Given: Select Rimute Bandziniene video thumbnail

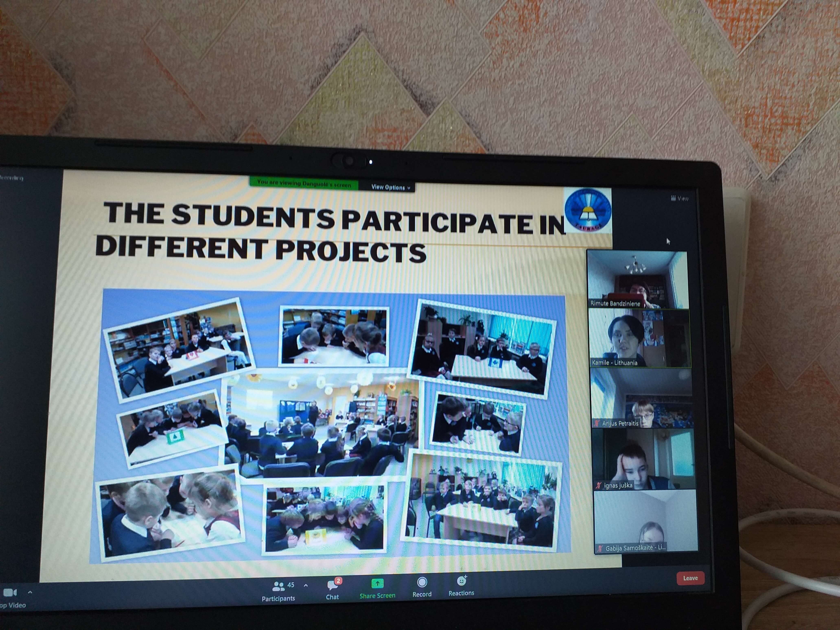Looking at the screenshot, I should point(638,280).
